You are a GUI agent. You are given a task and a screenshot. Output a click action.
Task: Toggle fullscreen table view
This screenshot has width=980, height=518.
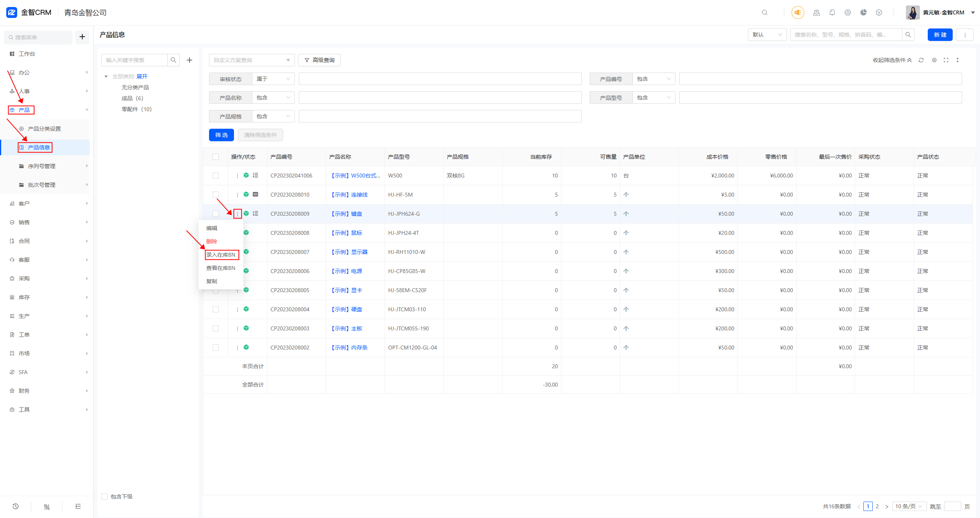point(946,60)
